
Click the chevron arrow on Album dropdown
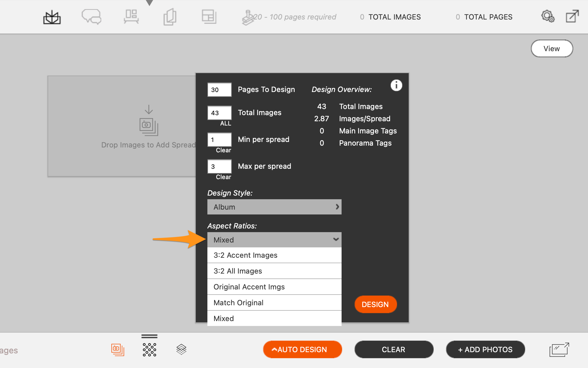click(x=337, y=207)
